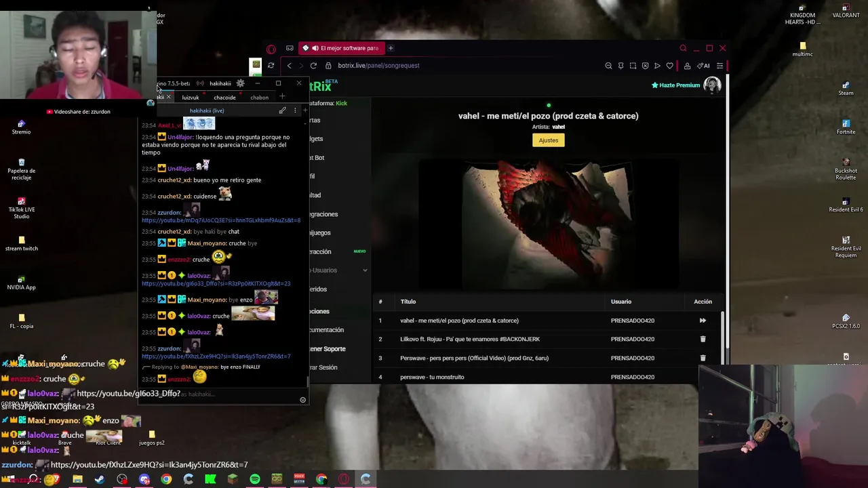
Task: Open Chatterino settings gear
Action: coord(240,83)
